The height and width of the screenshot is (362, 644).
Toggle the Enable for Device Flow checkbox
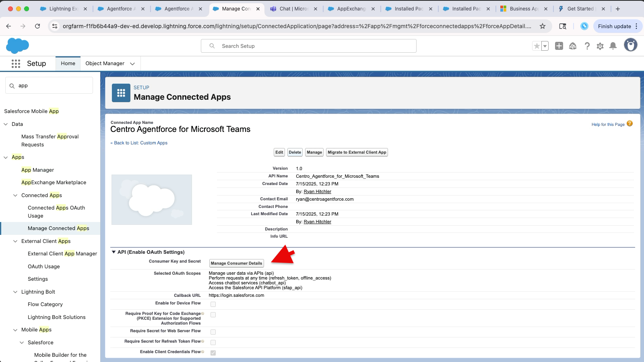[x=213, y=304]
